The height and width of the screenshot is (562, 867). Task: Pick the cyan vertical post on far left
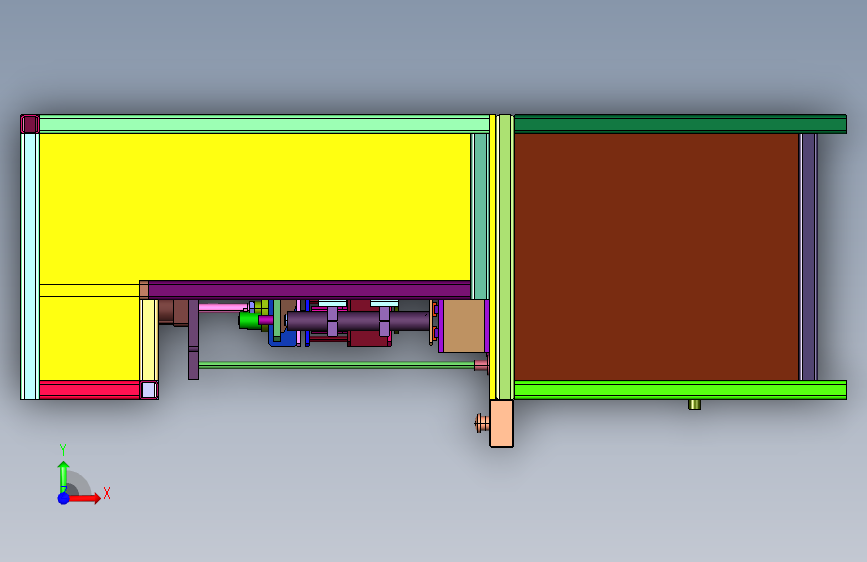[30, 266]
